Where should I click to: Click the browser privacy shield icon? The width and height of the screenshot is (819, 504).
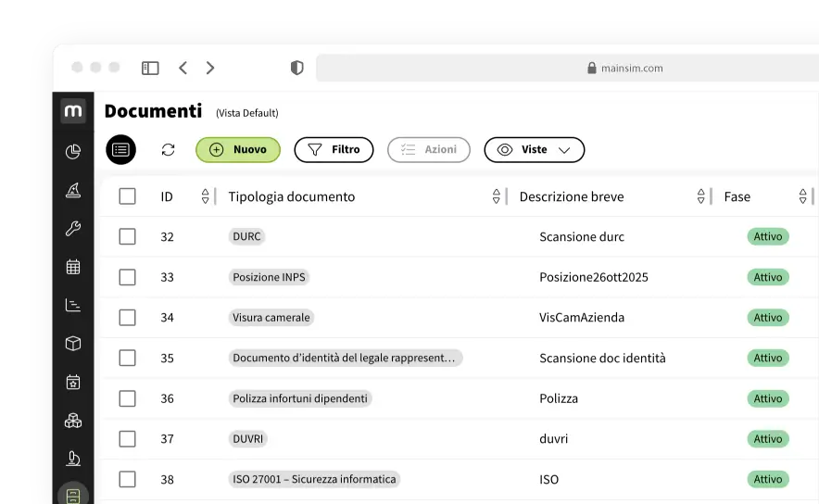click(296, 68)
